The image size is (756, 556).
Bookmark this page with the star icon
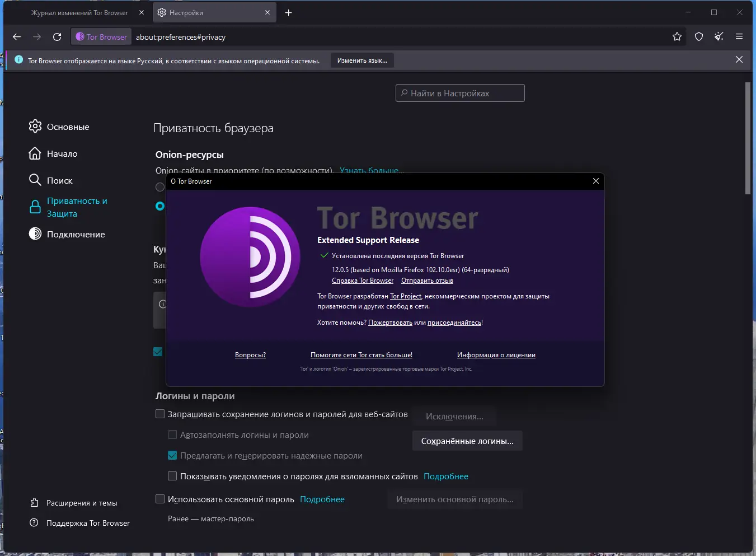click(677, 37)
